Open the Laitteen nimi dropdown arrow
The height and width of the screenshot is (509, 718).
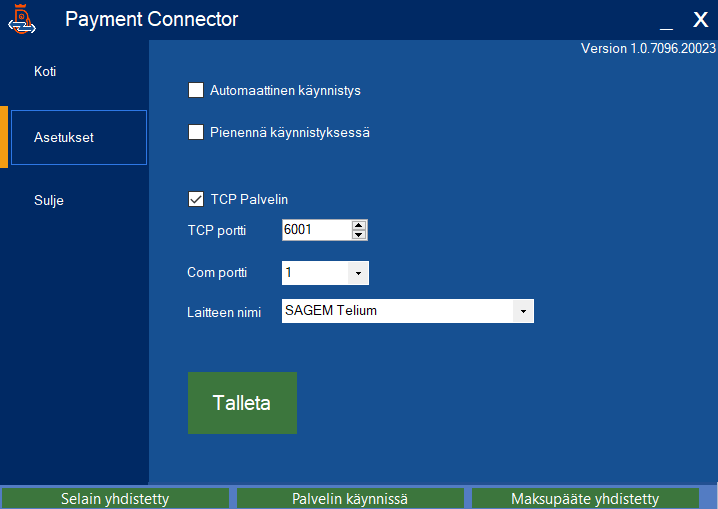[523, 311]
